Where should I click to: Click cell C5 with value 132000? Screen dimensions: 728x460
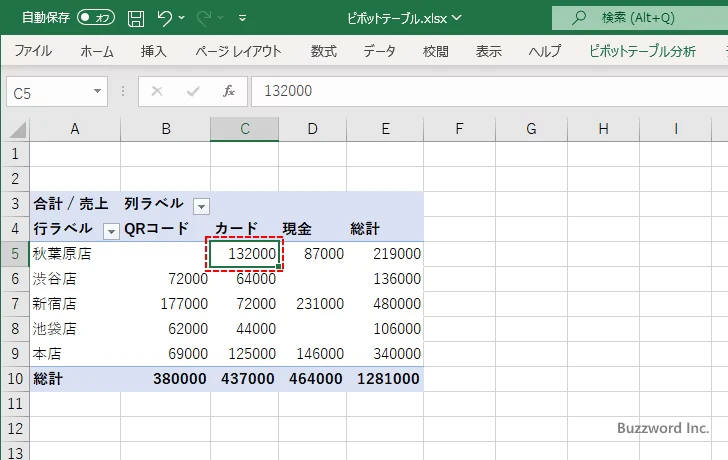coord(245,254)
